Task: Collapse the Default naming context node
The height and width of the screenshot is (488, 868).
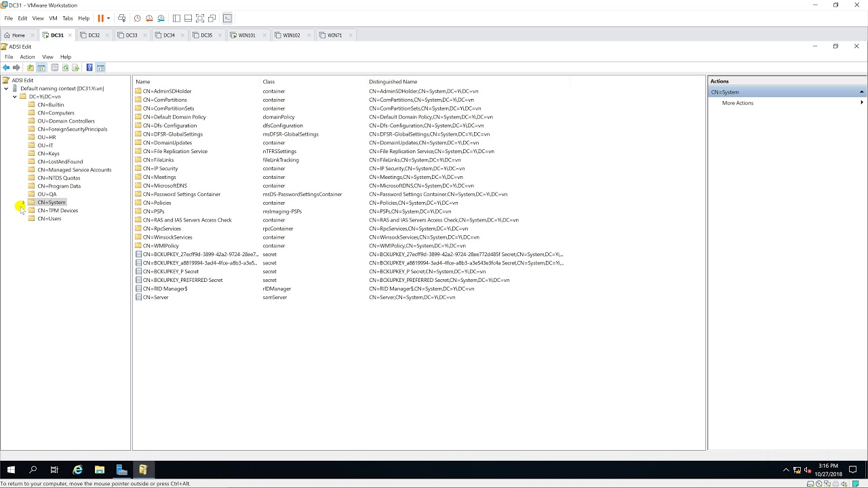Action: pyautogui.click(x=6, y=89)
